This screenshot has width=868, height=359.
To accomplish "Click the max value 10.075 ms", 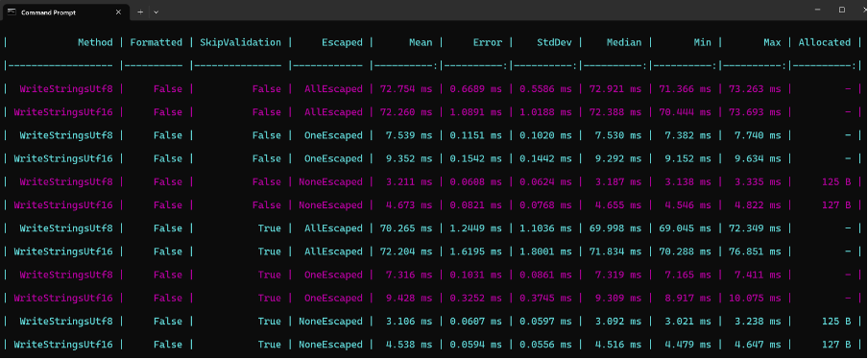I will (755, 299).
